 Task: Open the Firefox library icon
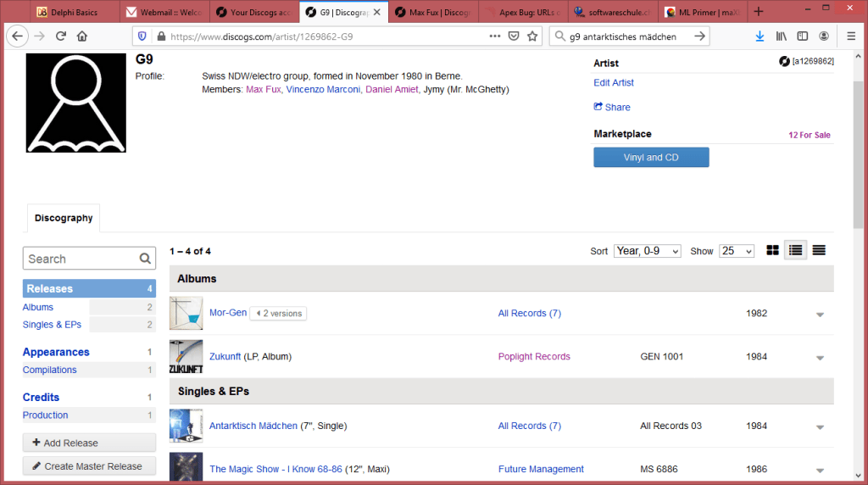(782, 36)
